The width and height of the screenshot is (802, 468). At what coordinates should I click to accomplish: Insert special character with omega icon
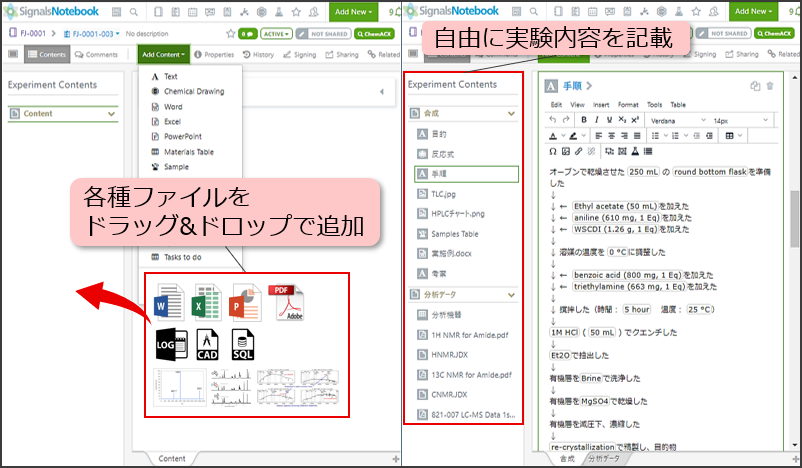(x=552, y=151)
